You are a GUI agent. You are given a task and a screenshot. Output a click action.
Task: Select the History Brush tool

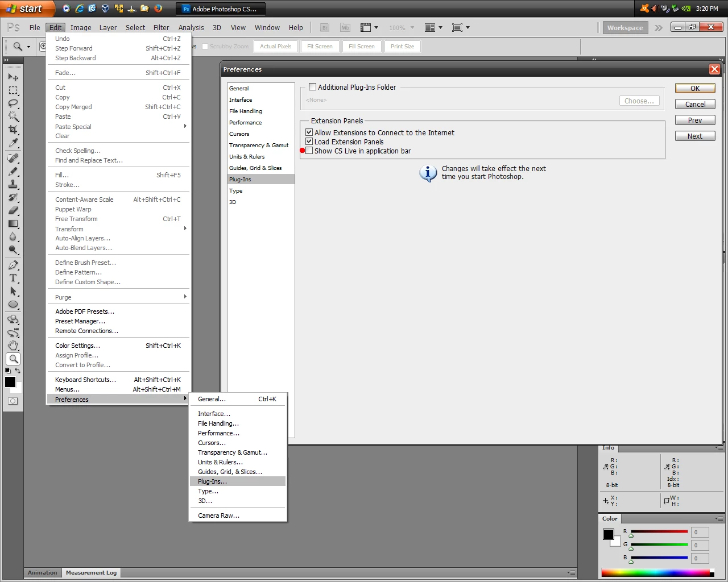click(13, 197)
